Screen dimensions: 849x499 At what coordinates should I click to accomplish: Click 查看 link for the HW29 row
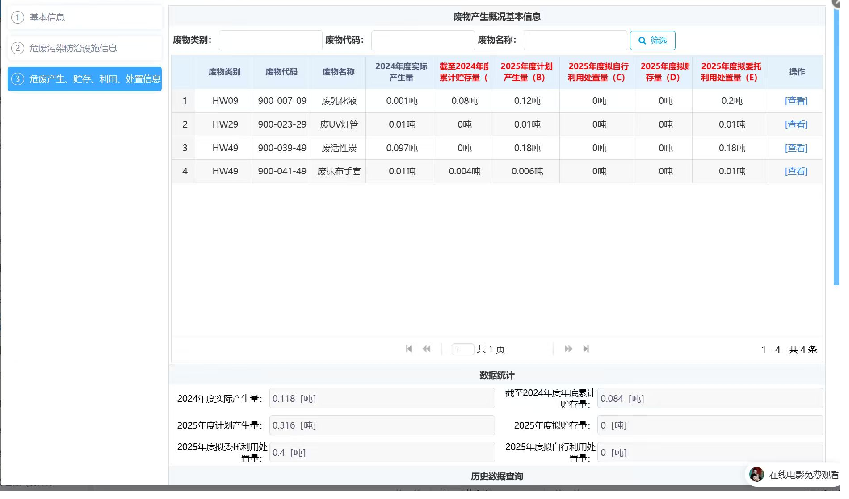[796, 124]
